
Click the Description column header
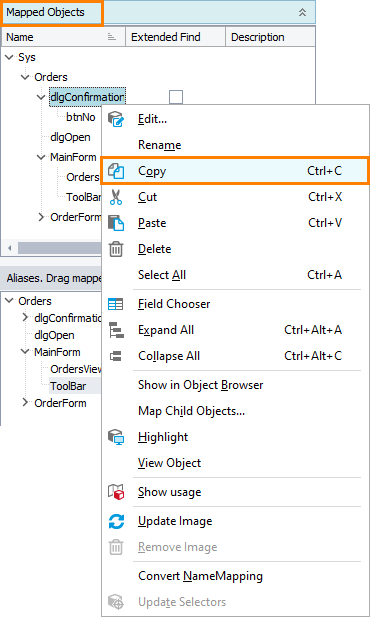click(x=258, y=37)
